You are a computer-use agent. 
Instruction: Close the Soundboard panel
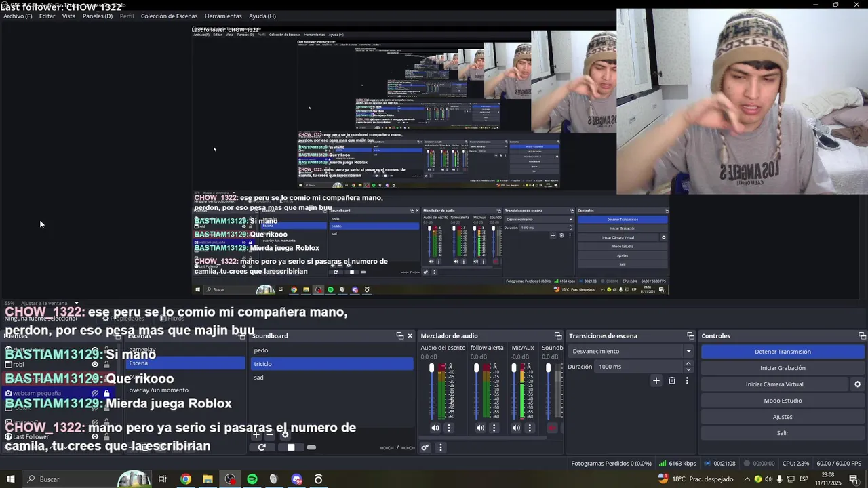[410, 335]
